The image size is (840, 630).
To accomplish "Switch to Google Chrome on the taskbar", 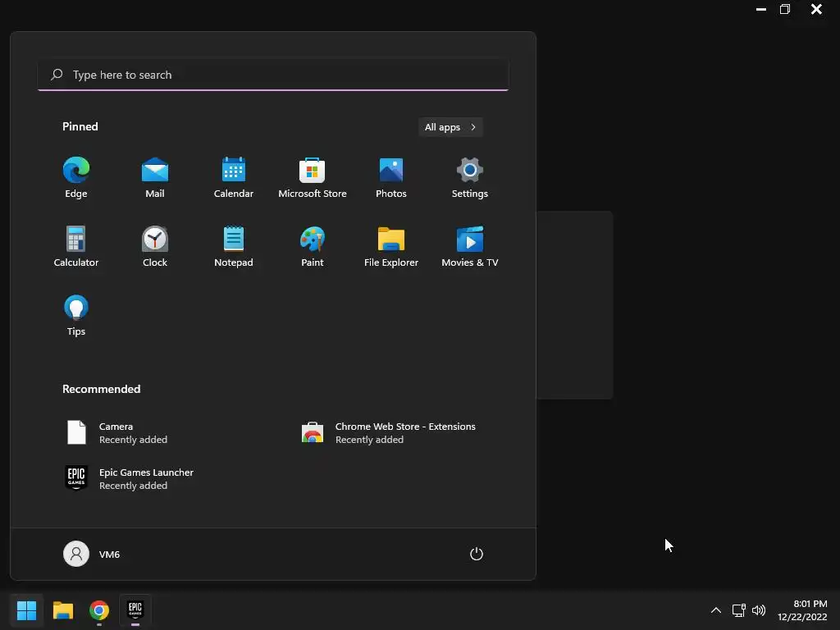I will coord(99,609).
